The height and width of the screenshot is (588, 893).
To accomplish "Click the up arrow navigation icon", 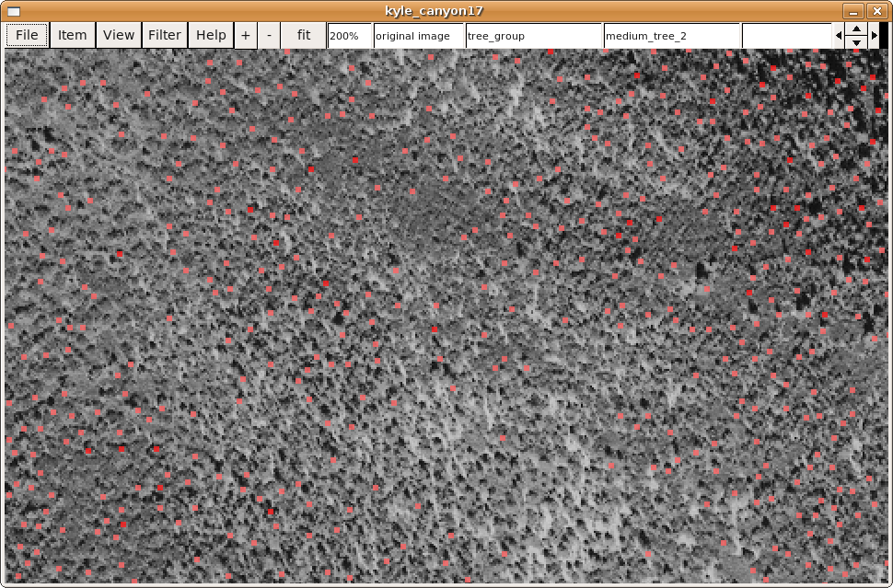I will pyautogui.click(x=856, y=29).
